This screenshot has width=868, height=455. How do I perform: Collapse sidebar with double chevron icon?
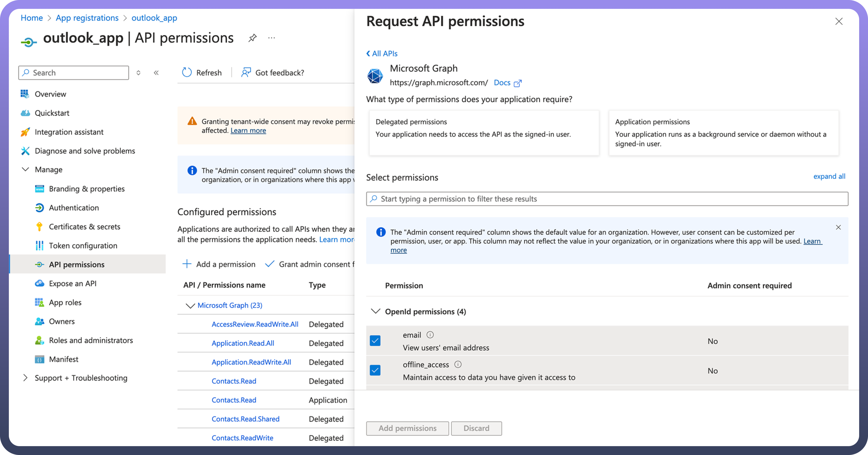tap(156, 73)
